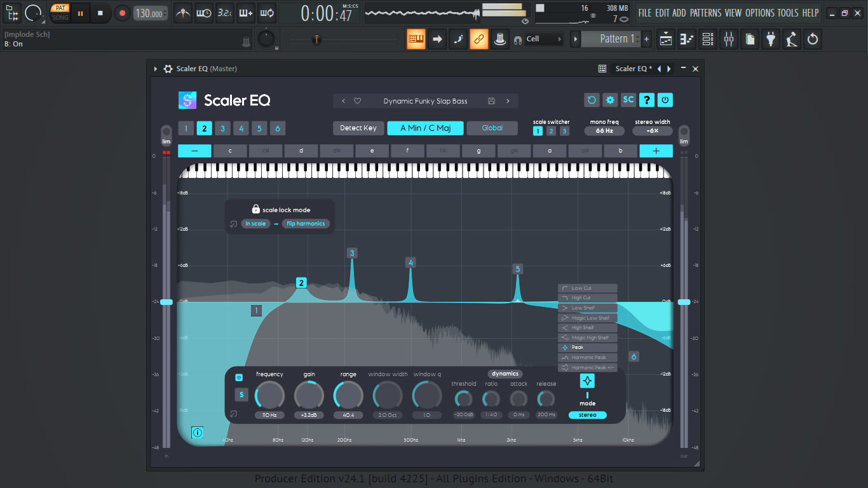The height and width of the screenshot is (488, 868).
Task: Open the piano roll toolbar icon
Action: click(x=687, y=39)
